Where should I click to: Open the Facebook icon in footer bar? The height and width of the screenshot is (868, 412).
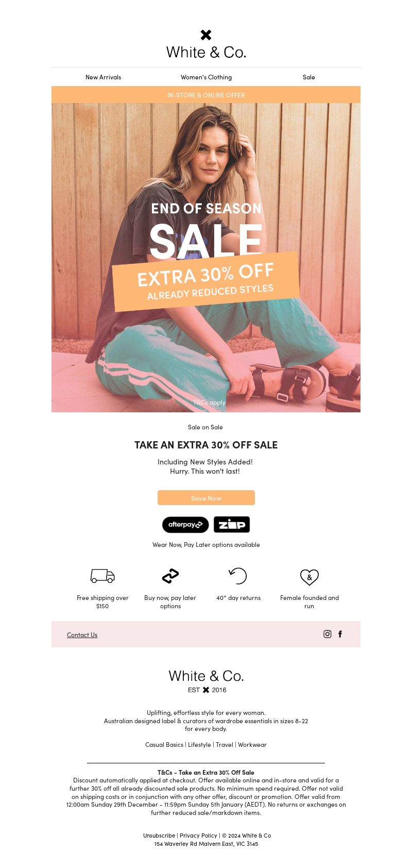(340, 634)
